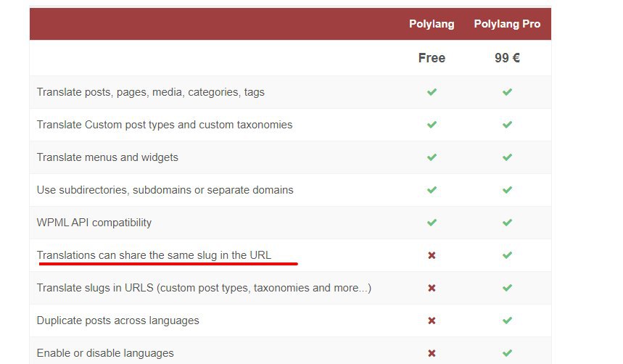Viewport: 623px width, 364px height.
Task: Click red cross for Translations share same slug
Action: click(432, 255)
